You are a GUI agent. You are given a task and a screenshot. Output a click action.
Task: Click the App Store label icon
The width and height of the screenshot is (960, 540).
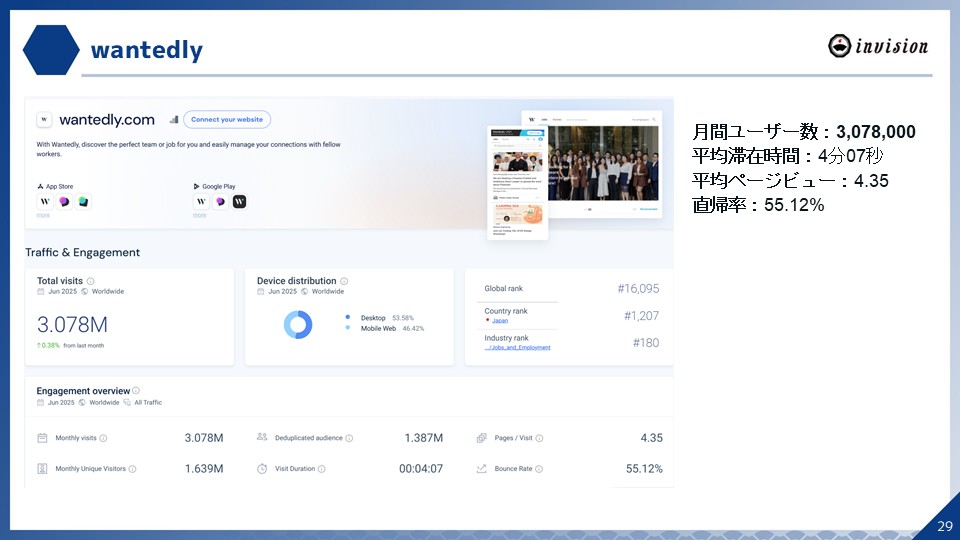point(40,186)
